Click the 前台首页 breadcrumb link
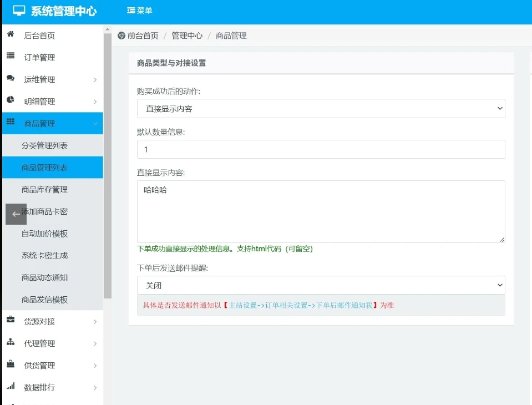Screen dimensions: 532x405 coord(143,36)
